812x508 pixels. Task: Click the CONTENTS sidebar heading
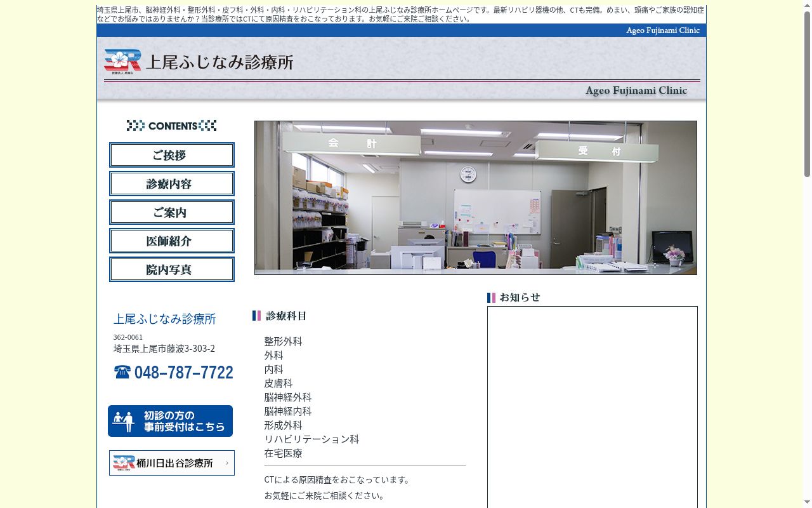tap(171, 126)
